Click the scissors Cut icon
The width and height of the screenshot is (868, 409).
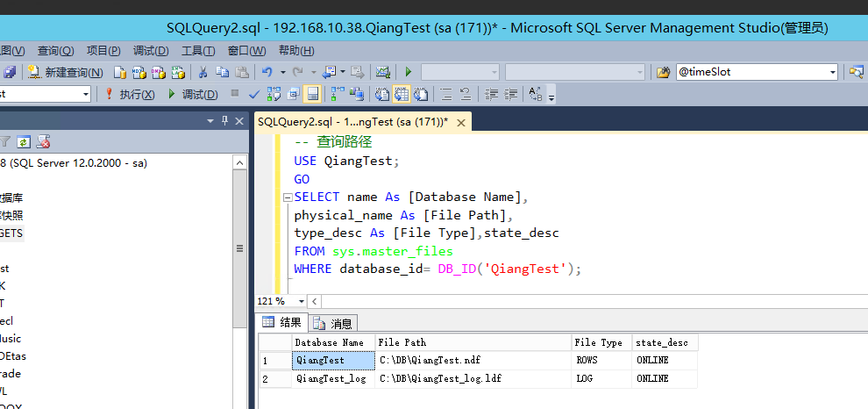coord(203,72)
